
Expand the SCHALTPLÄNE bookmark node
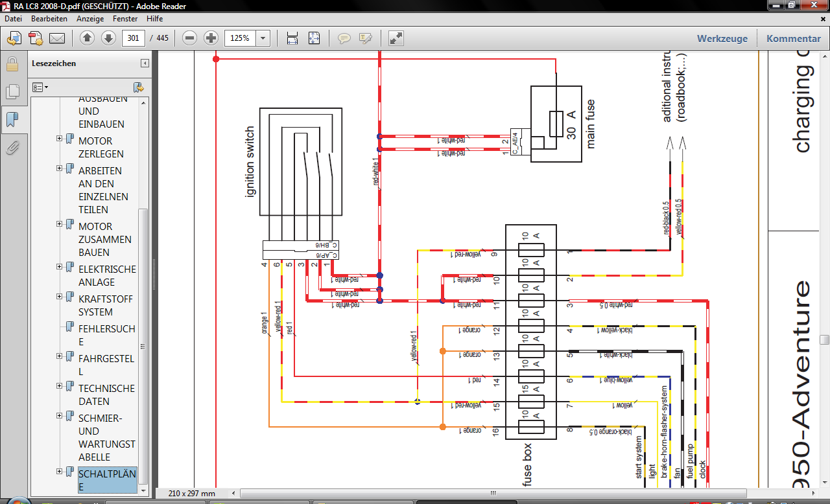pyautogui.click(x=60, y=471)
